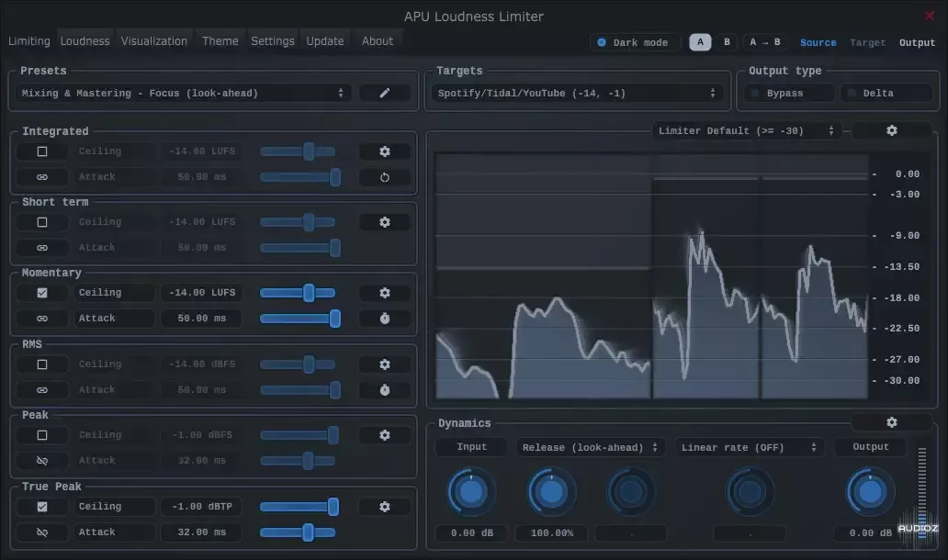Open Dynamics gear settings
948x560 pixels.
(x=891, y=422)
